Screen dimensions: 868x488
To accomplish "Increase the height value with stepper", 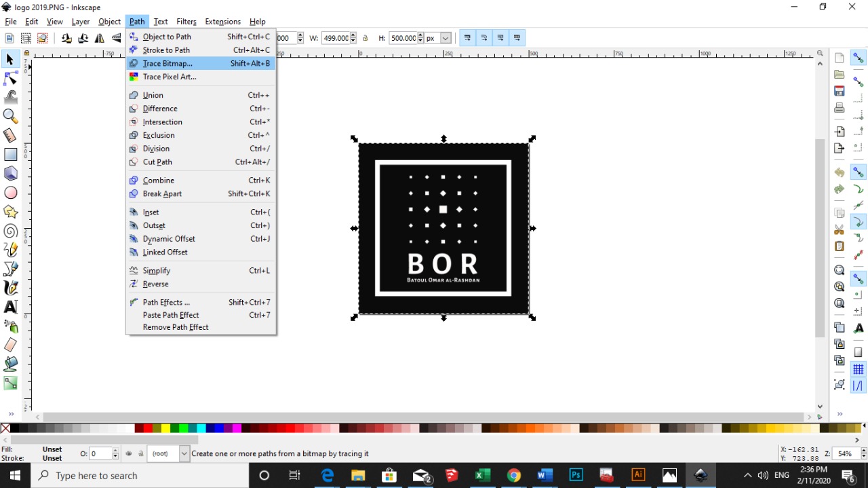I will 420,35.
